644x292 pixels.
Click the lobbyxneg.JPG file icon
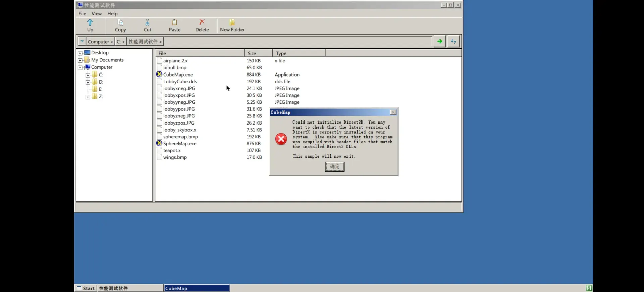[160, 88]
